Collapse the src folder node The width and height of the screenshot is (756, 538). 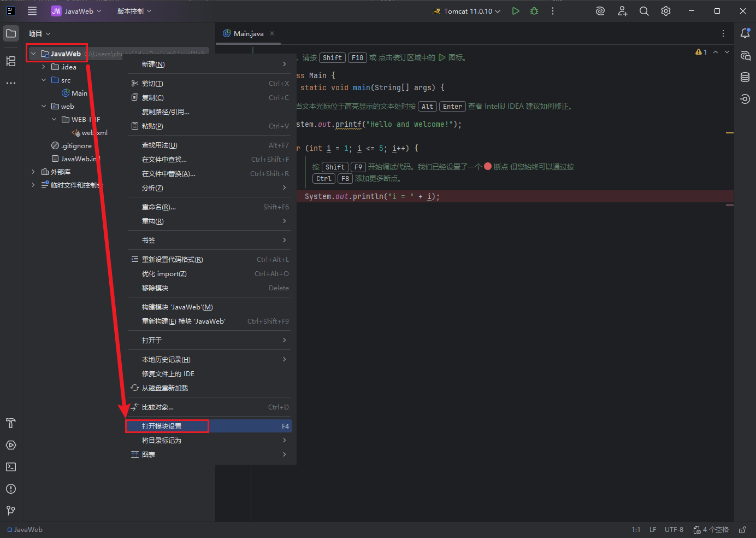coord(44,80)
